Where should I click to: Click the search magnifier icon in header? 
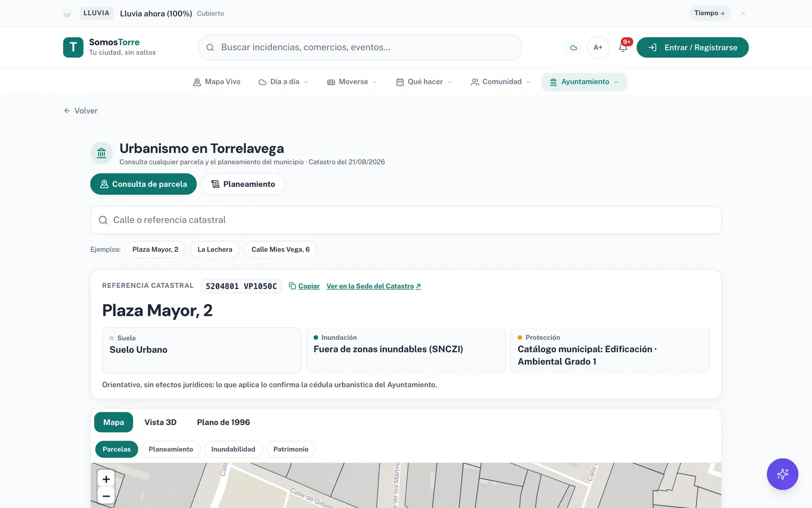(210, 47)
